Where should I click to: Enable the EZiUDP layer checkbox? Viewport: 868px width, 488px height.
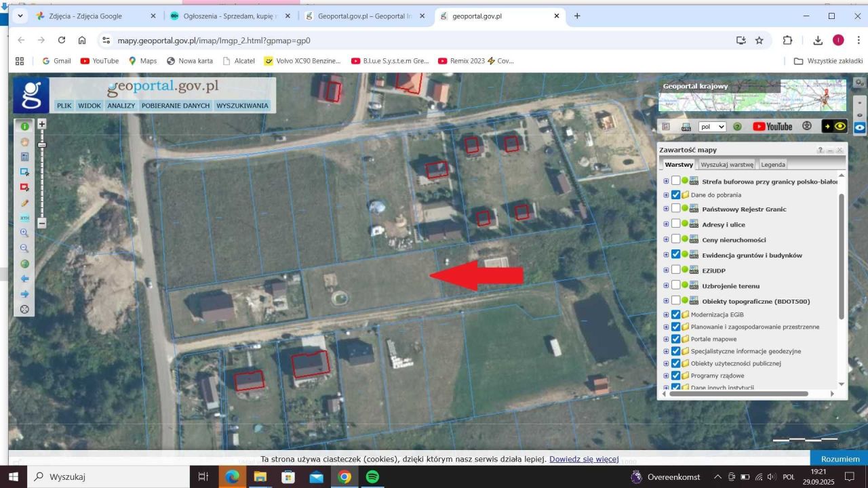[675, 270]
